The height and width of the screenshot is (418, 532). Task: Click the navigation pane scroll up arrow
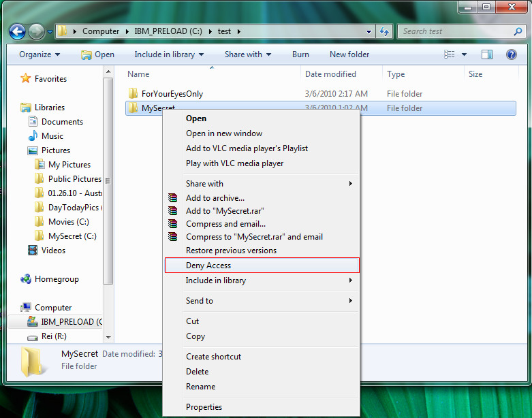pos(108,72)
